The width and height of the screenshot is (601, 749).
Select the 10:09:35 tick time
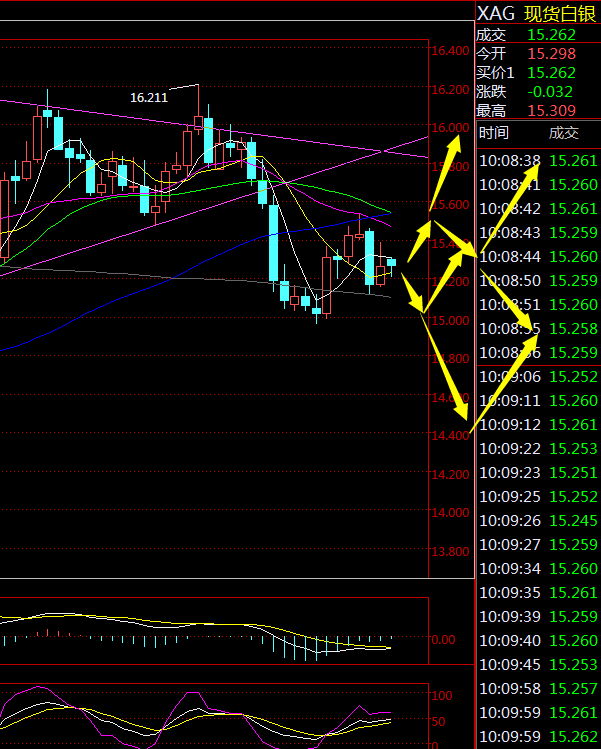coord(510,593)
